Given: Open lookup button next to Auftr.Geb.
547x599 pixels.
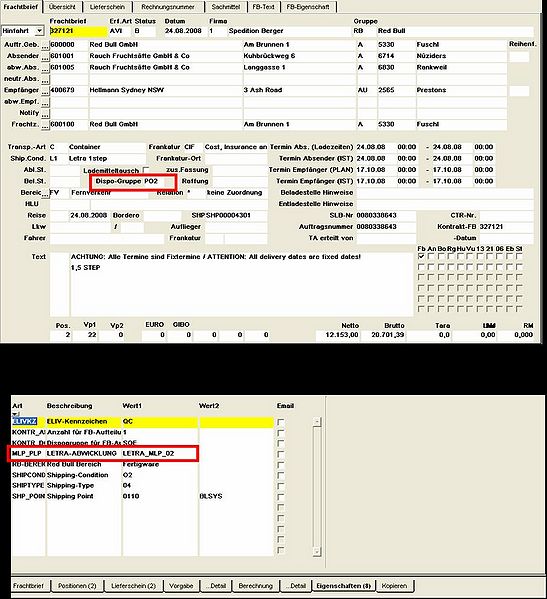Looking at the screenshot, I should 45,46.
